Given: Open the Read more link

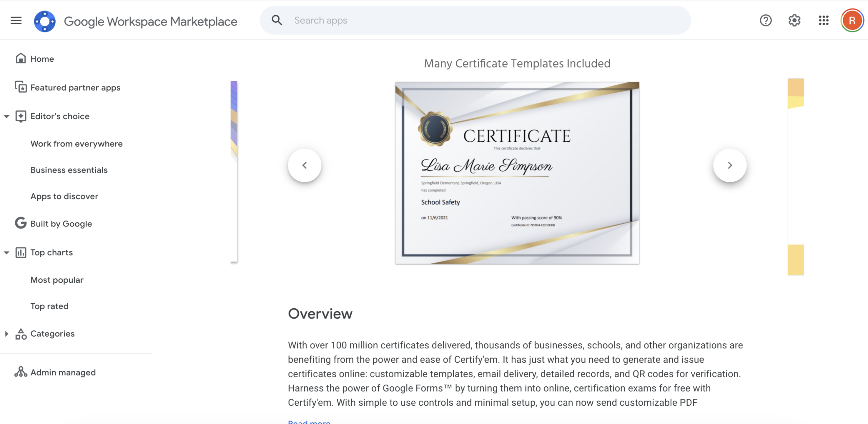Looking at the screenshot, I should (309, 421).
